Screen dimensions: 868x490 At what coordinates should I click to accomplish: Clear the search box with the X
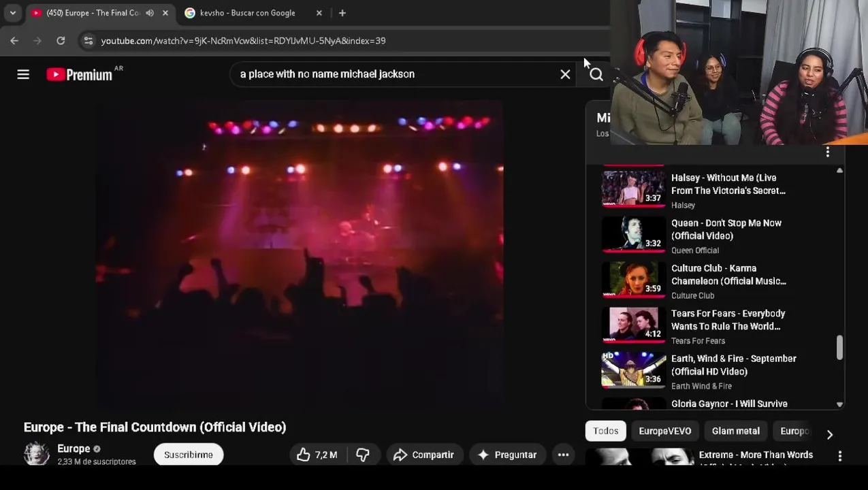[x=565, y=74]
